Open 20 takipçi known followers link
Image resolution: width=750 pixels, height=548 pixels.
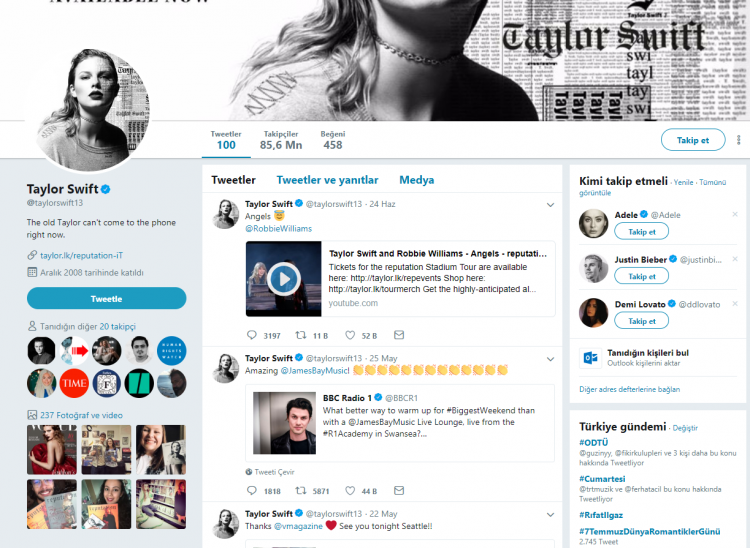[x=118, y=326]
